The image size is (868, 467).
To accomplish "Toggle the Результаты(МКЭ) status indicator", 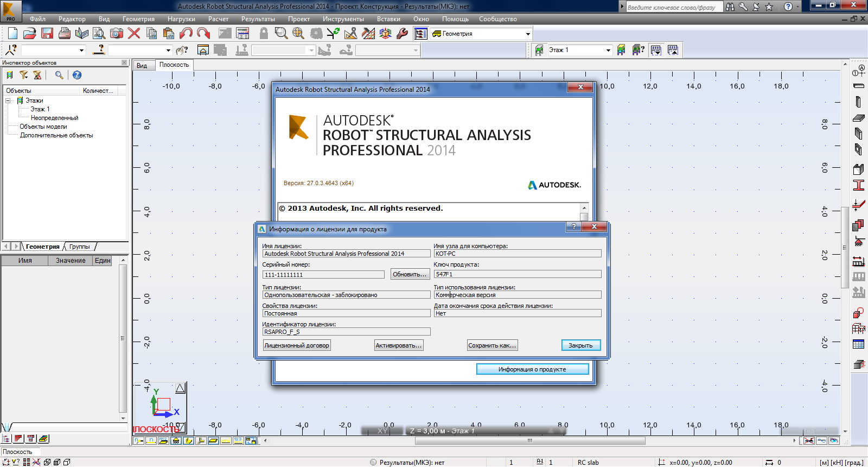I will tap(373, 462).
